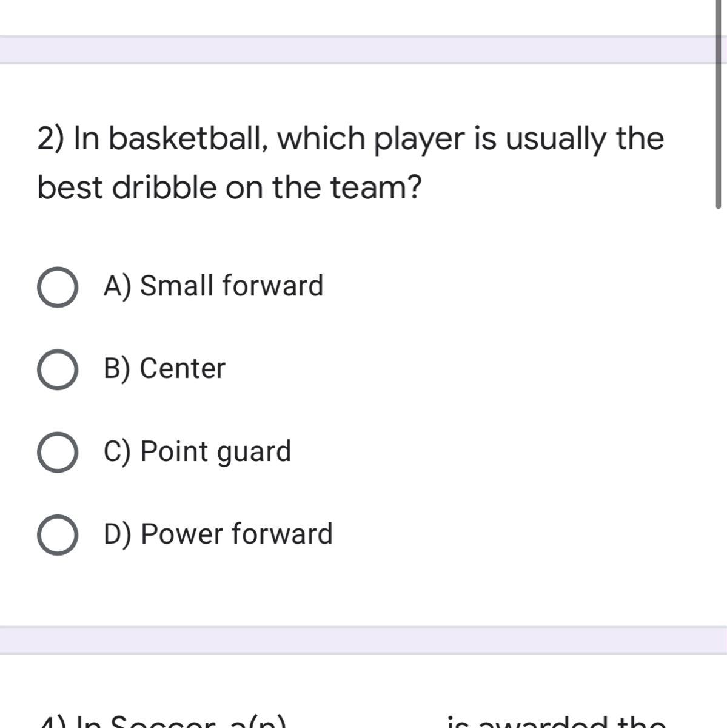Mark the Power forward radio button
The height and width of the screenshot is (728, 727).
[x=57, y=535]
